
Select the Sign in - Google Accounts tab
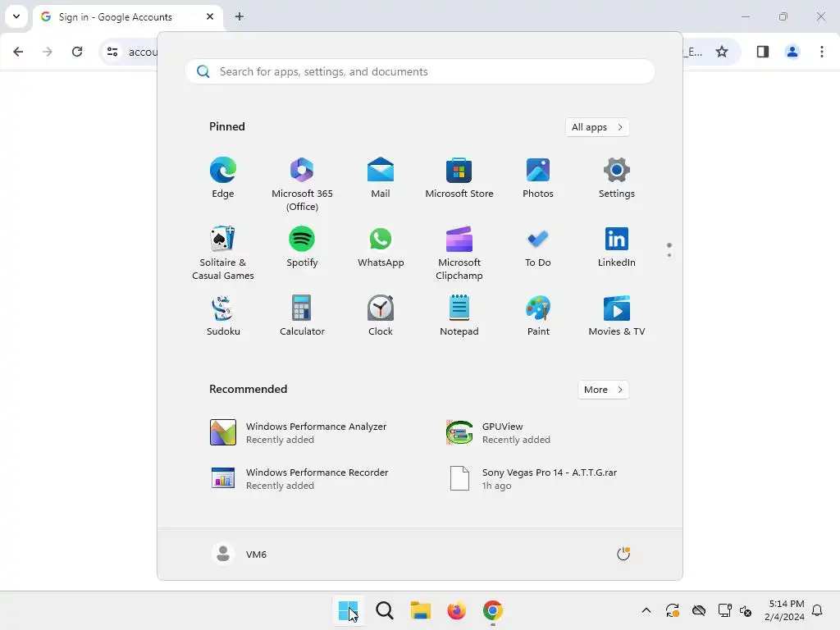pos(127,17)
